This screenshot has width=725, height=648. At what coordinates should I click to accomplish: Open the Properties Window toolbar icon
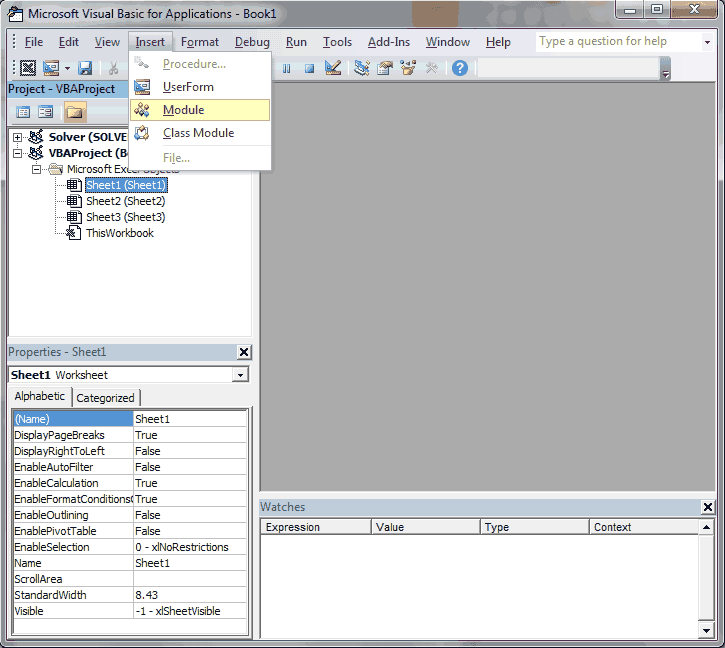click(x=385, y=68)
